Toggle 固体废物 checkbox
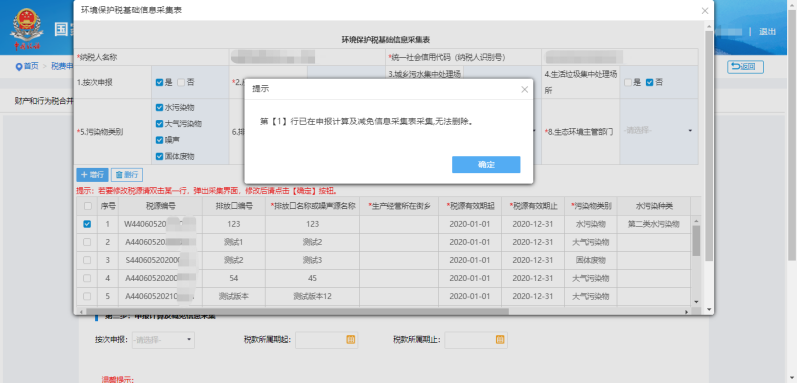797x384 pixels. point(160,156)
